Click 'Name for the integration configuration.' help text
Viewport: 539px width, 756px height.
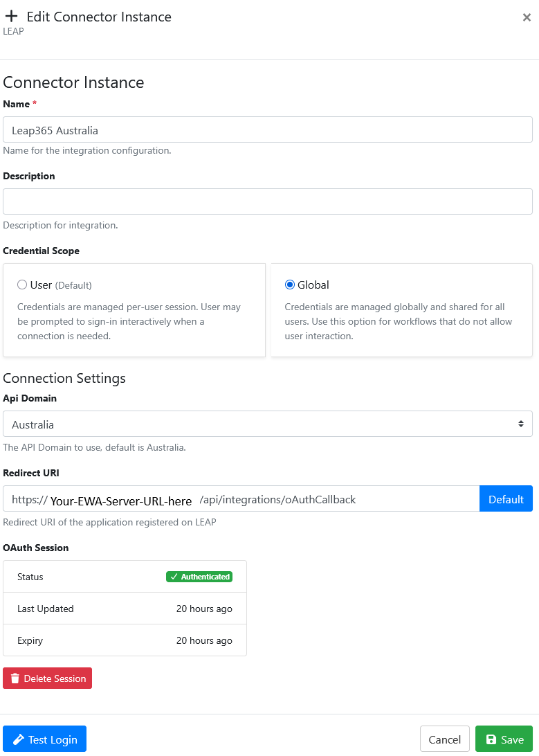[87, 150]
